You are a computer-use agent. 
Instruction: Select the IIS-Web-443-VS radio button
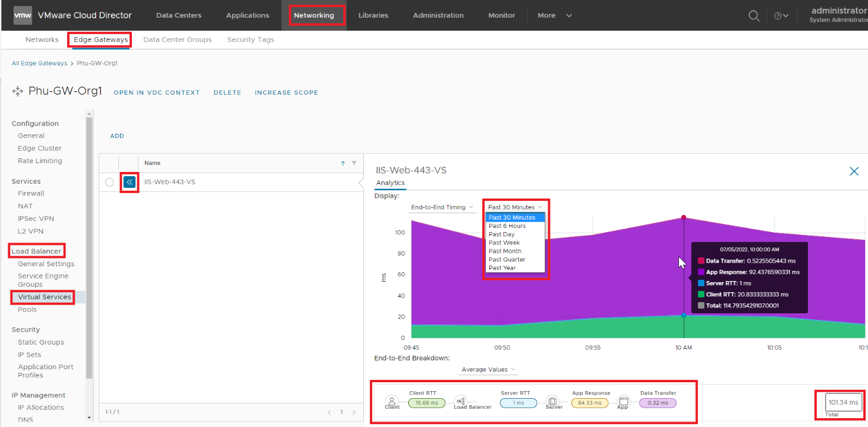(x=110, y=183)
